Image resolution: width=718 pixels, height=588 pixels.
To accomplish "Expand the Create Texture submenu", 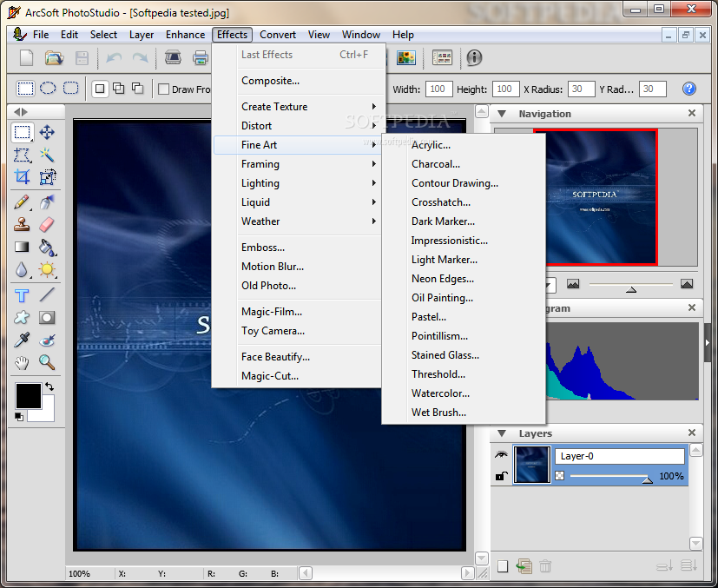I will pyautogui.click(x=297, y=107).
